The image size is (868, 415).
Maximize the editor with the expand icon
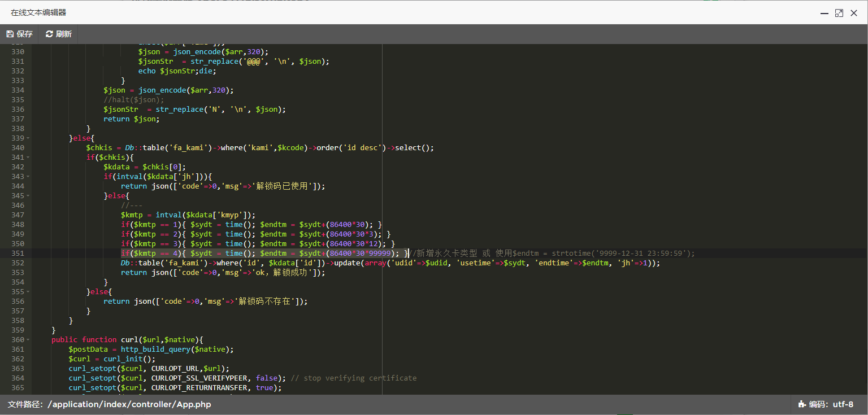pos(839,12)
